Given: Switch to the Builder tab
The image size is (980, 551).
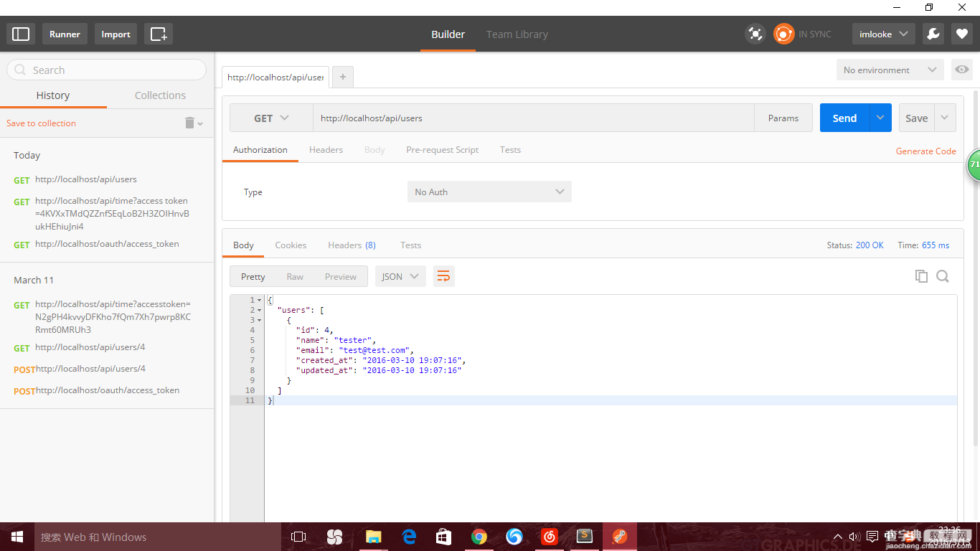Looking at the screenshot, I should [448, 34].
